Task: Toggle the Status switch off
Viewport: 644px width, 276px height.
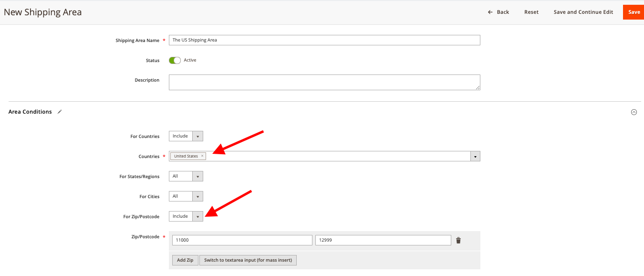Action: coord(175,60)
